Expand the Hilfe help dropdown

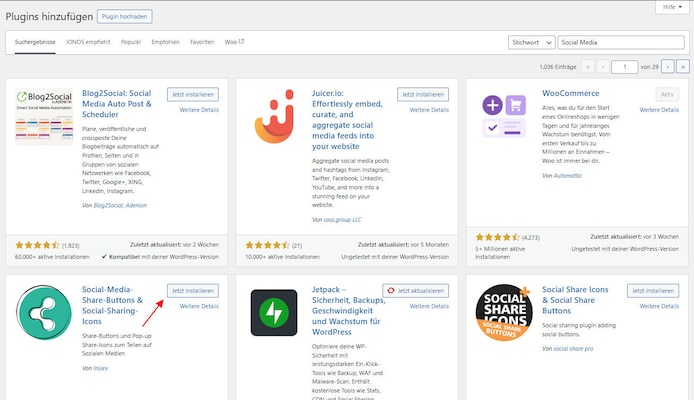pos(672,7)
